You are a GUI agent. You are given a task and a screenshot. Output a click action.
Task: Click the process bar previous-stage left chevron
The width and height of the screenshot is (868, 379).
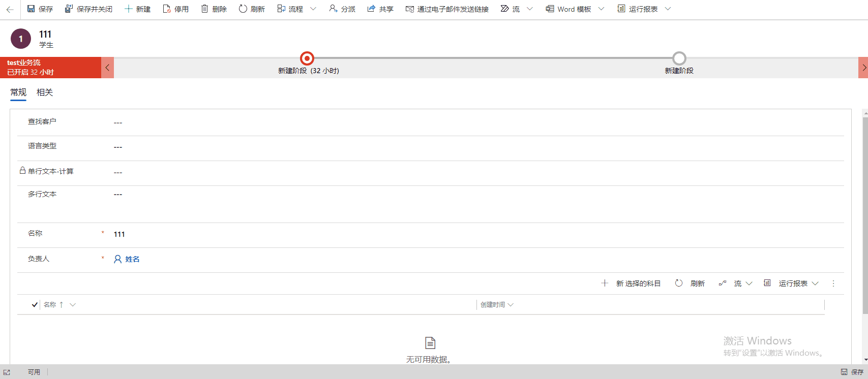(x=107, y=68)
